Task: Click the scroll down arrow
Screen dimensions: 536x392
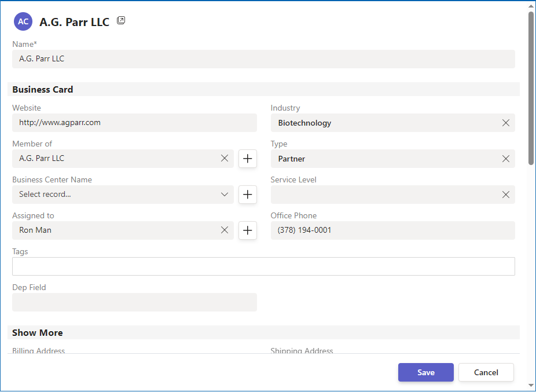Action: (x=531, y=385)
